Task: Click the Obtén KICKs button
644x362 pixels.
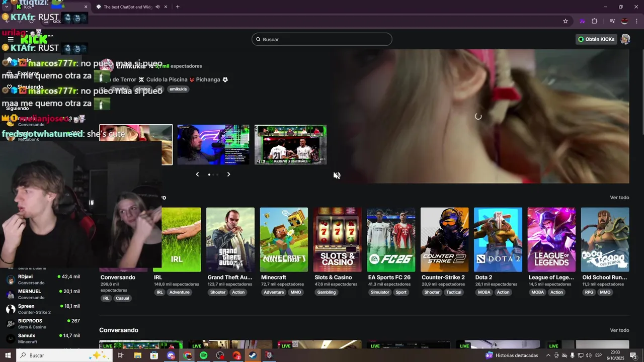Action: point(596,39)
